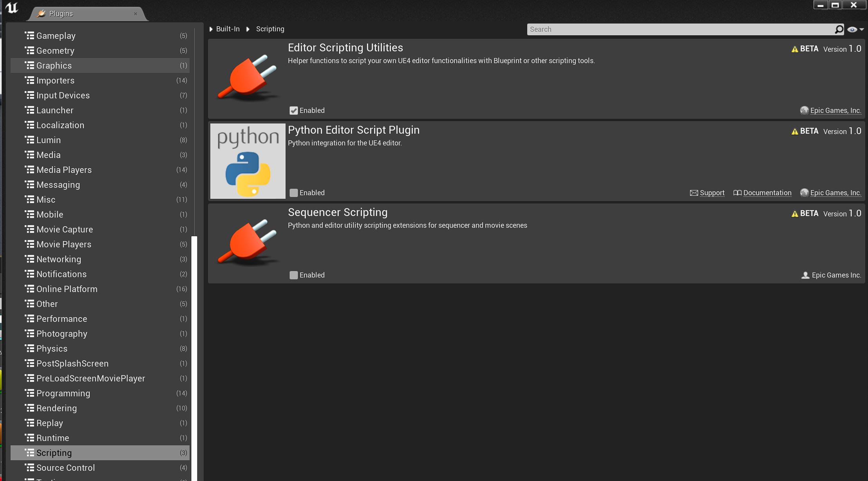868x481 pixels.
Task: Expand the Built-In breadcrumb arrow
Action: click(x=211, y=29)
